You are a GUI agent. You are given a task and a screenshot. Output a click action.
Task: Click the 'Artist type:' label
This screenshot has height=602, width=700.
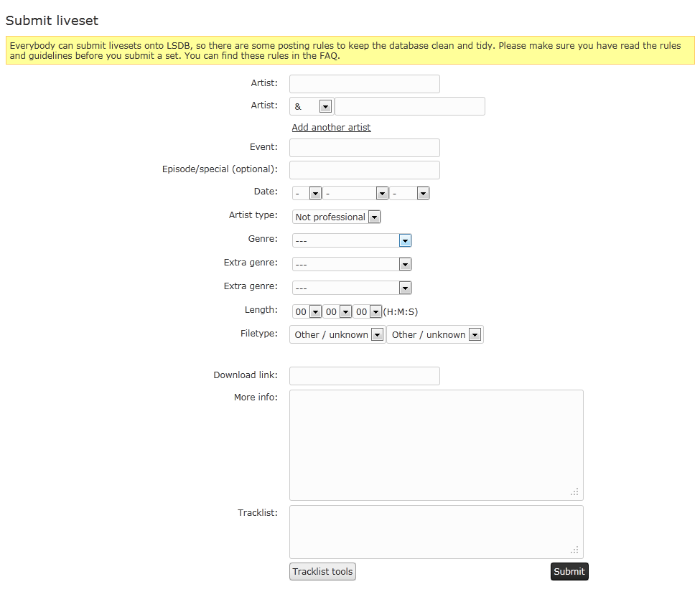pos(253,215)
